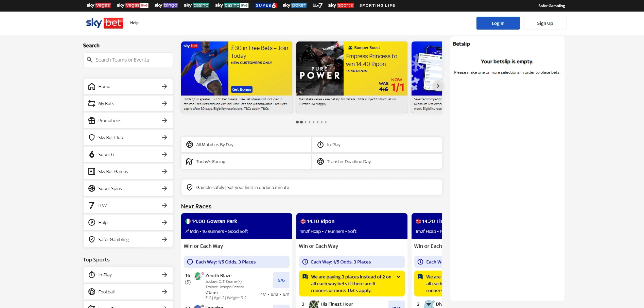Open Home in sidebar menu

point(128,86)
